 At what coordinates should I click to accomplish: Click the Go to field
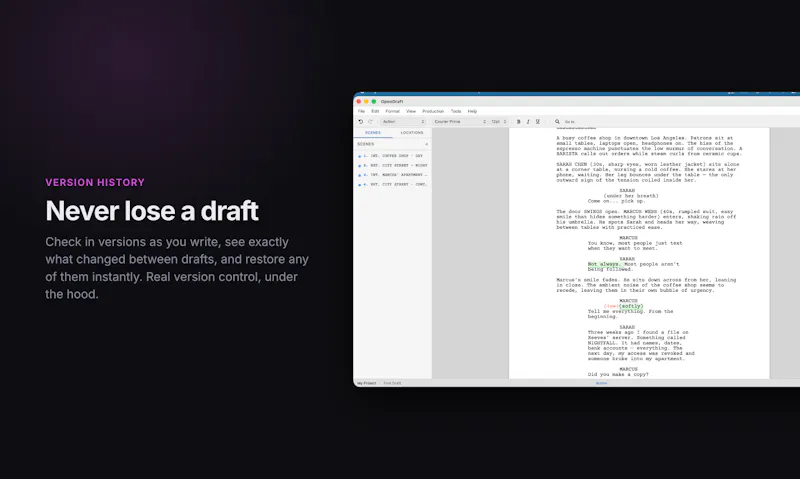570,122
